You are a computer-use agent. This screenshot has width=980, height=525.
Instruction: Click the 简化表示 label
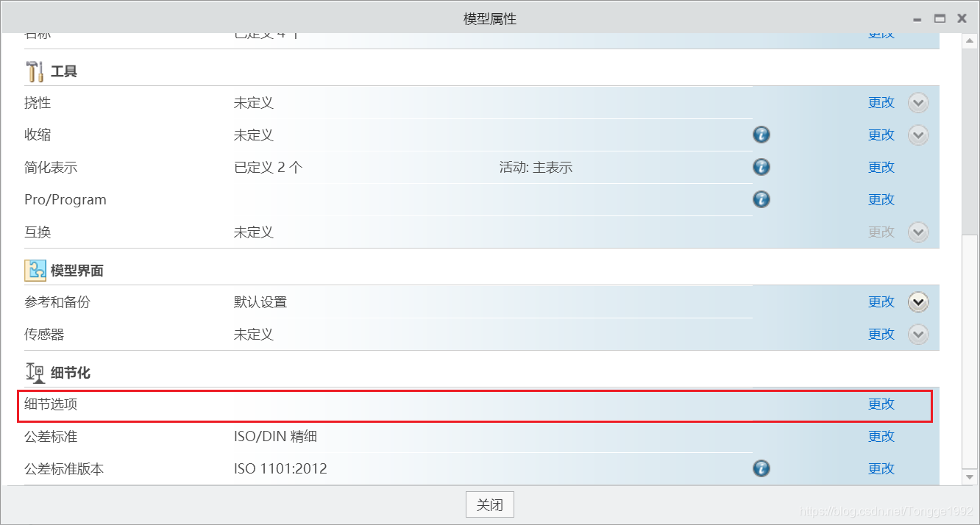51,168
